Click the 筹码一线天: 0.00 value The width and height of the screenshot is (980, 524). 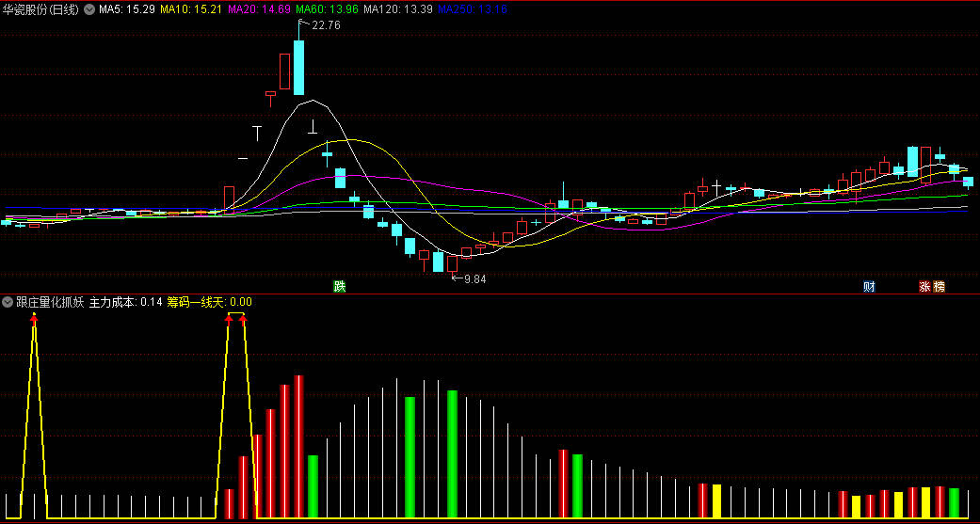pos(209,302)
